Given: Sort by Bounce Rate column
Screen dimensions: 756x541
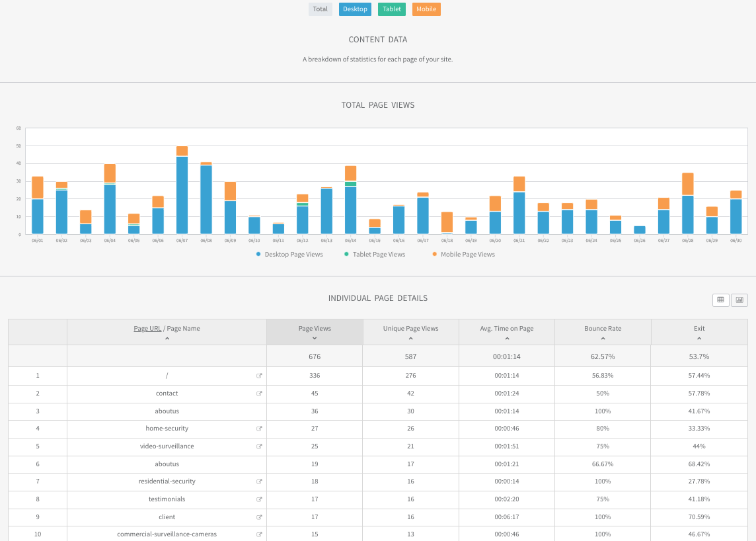Looking at the screenshot, I should coord(603,332).
